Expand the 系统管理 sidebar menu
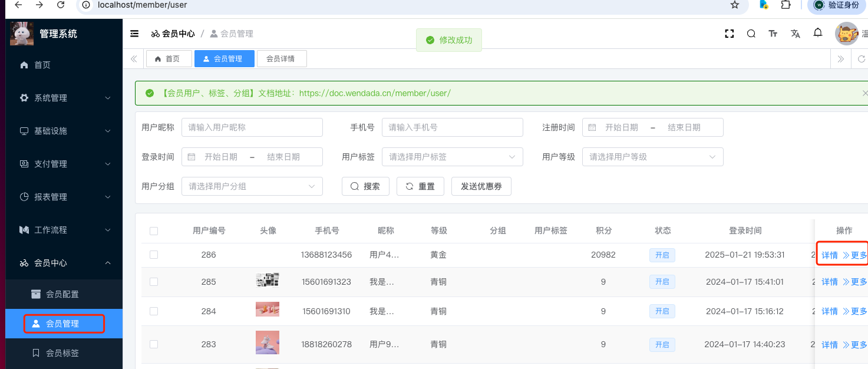This screenshot has width=868, height=369. click(64, 98)
